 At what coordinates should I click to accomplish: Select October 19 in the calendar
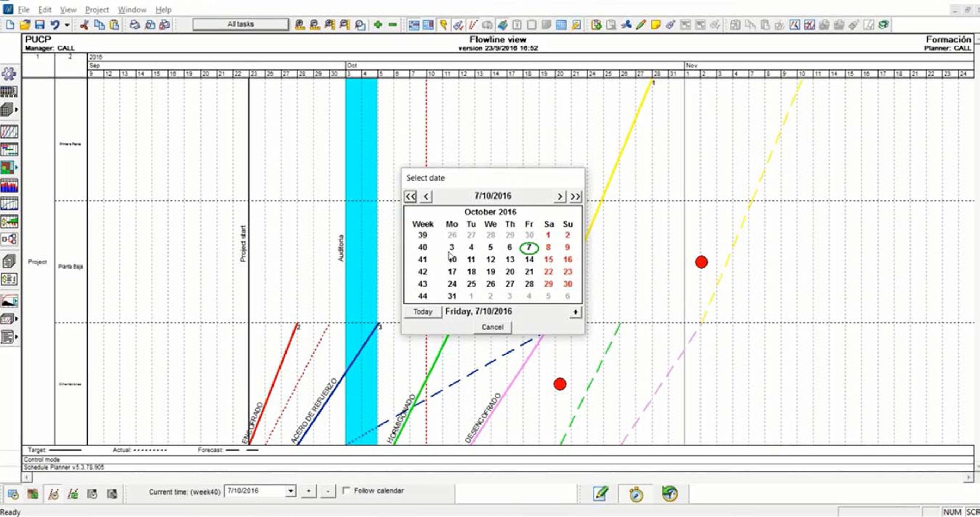(491, 272)
